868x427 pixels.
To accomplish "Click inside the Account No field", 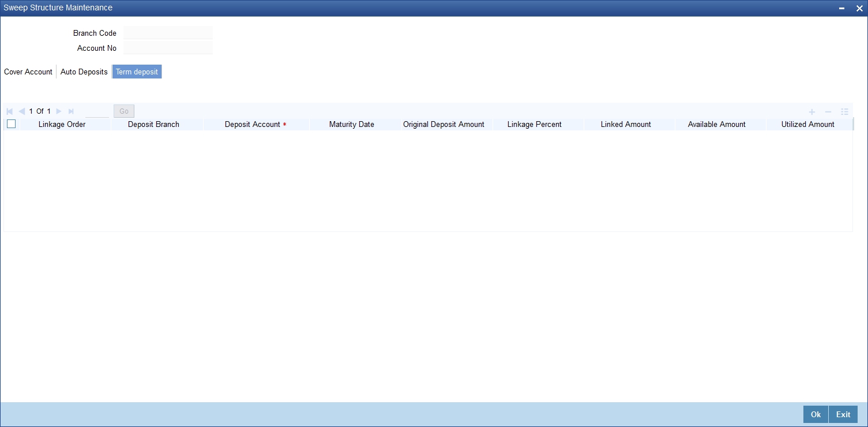I will (x=167, y=48).
